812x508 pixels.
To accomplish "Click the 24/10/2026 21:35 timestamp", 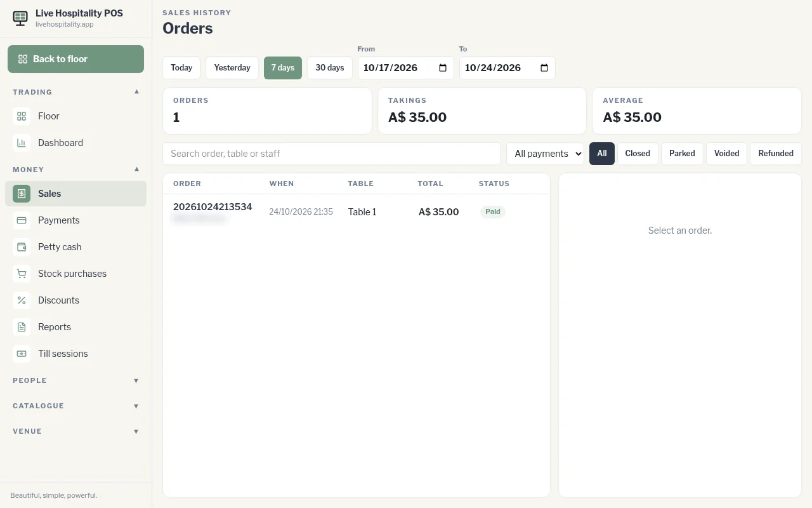I will coord(301,212).
